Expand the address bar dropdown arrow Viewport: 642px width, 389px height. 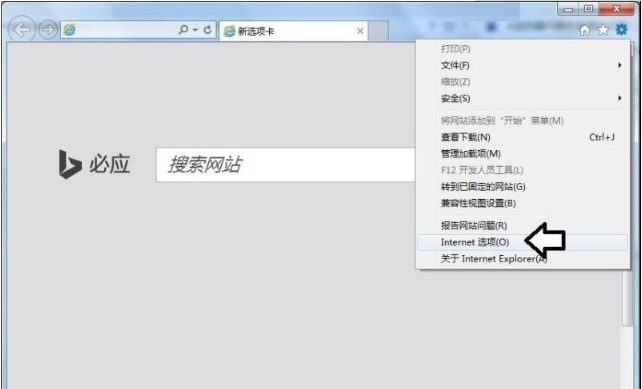click(195, 30)
